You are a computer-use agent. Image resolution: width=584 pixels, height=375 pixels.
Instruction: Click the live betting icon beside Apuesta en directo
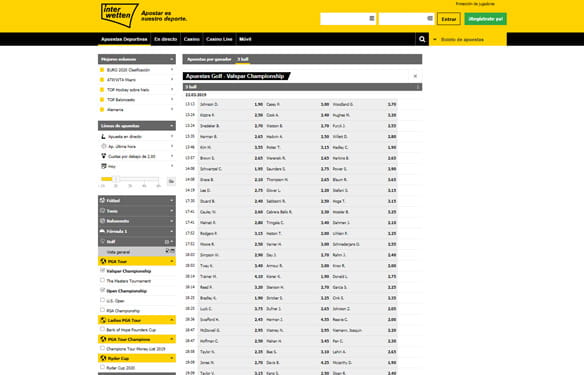tap(104, 136)
